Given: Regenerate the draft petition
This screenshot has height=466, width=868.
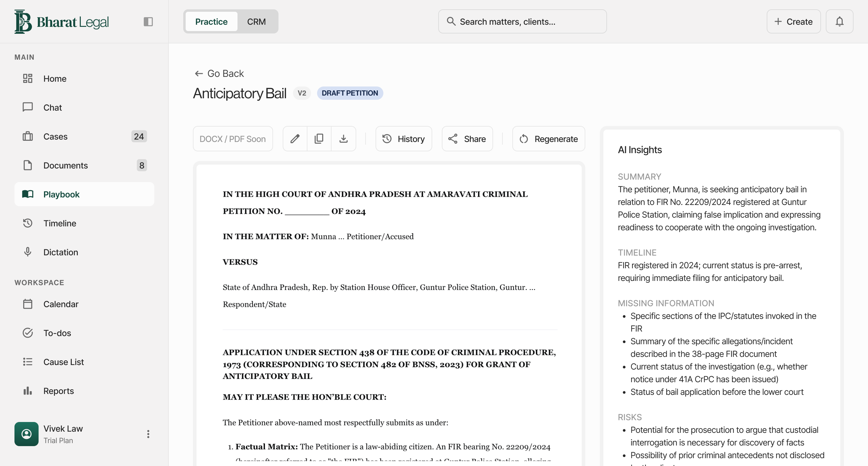Looking at the screenshot, I should tap(549, 139).
